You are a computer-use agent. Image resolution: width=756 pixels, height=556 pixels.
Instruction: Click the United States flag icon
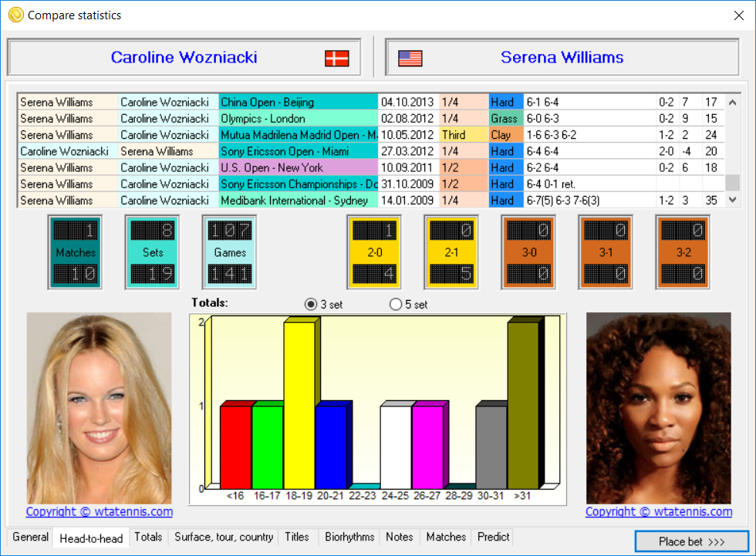[410, 59]
